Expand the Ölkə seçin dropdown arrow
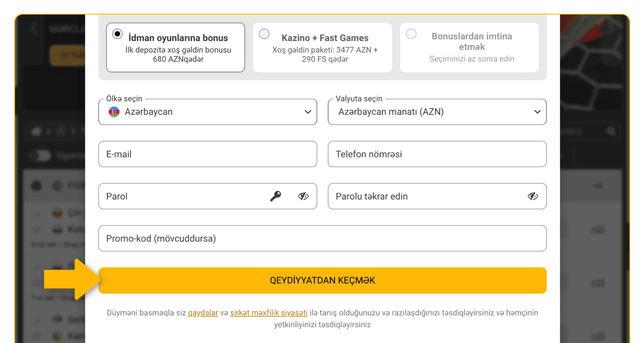Viewport: 644px width, 343px height. [x=308, y=112]
